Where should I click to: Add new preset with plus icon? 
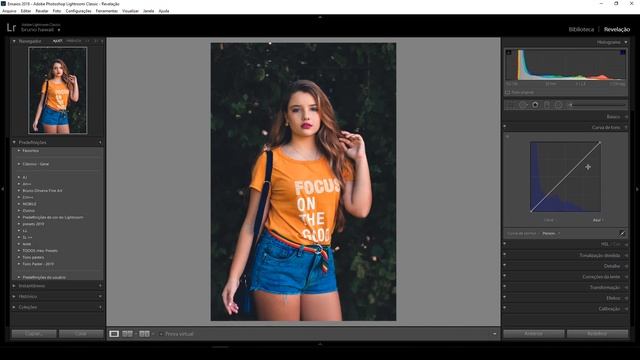[100, 142]
